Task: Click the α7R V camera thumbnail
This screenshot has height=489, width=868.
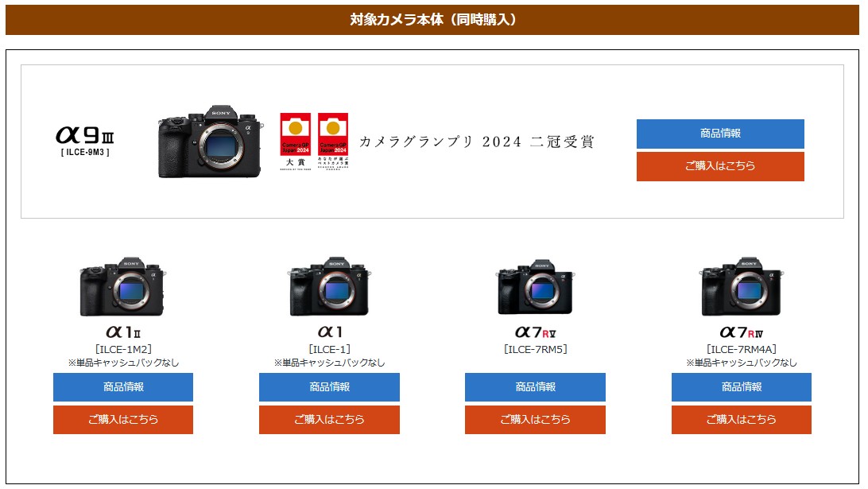Action: point(535,287)
